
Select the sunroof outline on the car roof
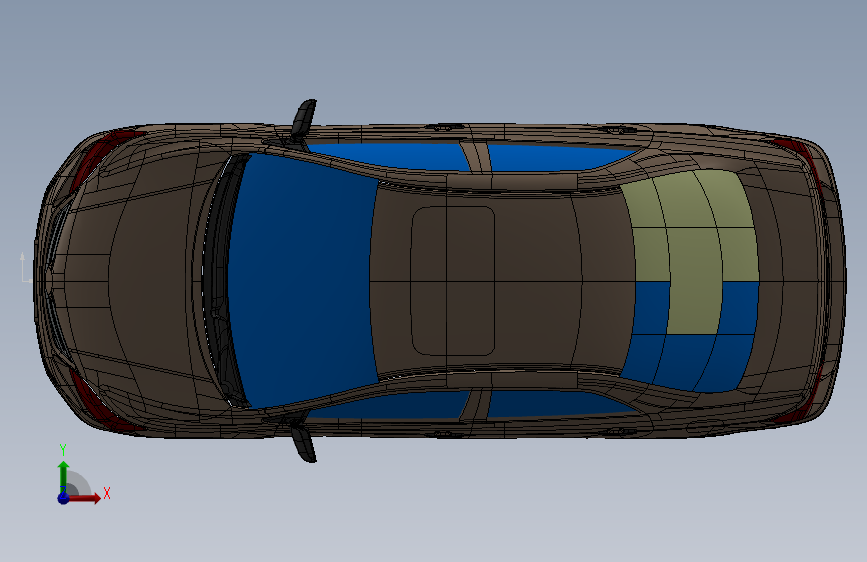(453, 281)
